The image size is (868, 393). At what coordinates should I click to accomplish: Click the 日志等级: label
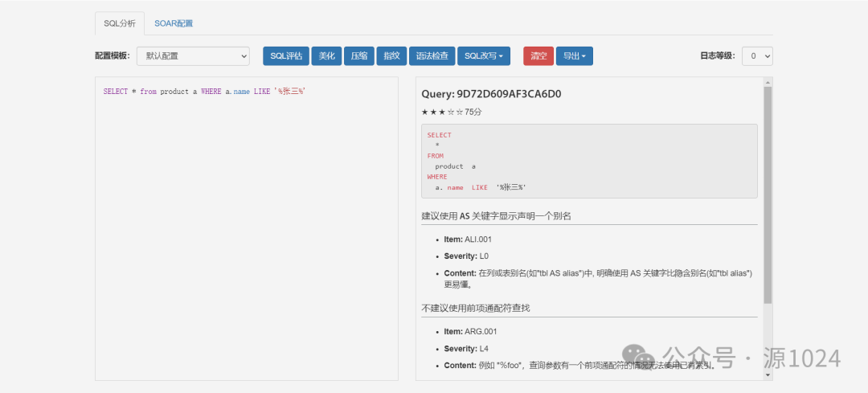[718, 56]
